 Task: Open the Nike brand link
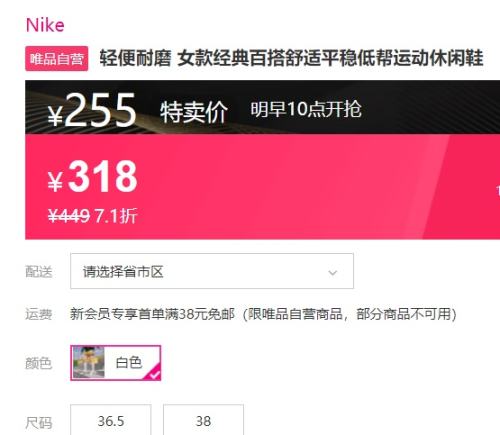tap(45, 25)
